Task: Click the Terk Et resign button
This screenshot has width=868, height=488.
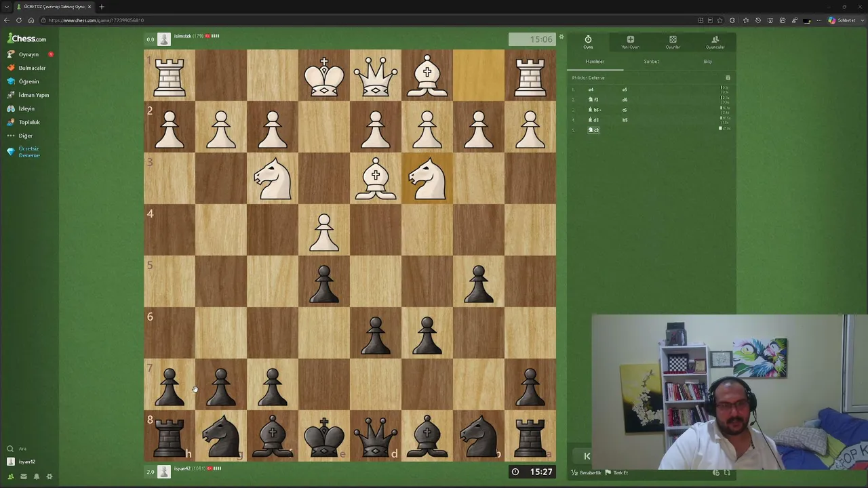Action: coord(616,472)
